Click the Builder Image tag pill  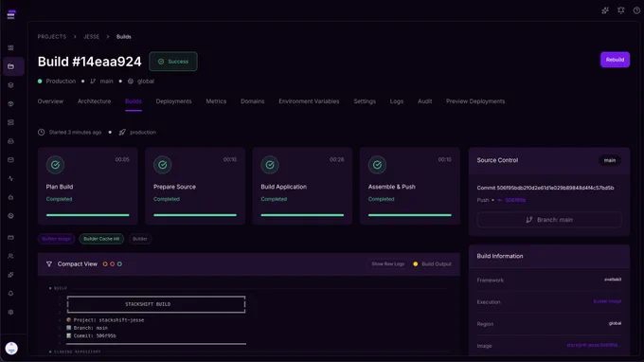[x=56, y=239]
